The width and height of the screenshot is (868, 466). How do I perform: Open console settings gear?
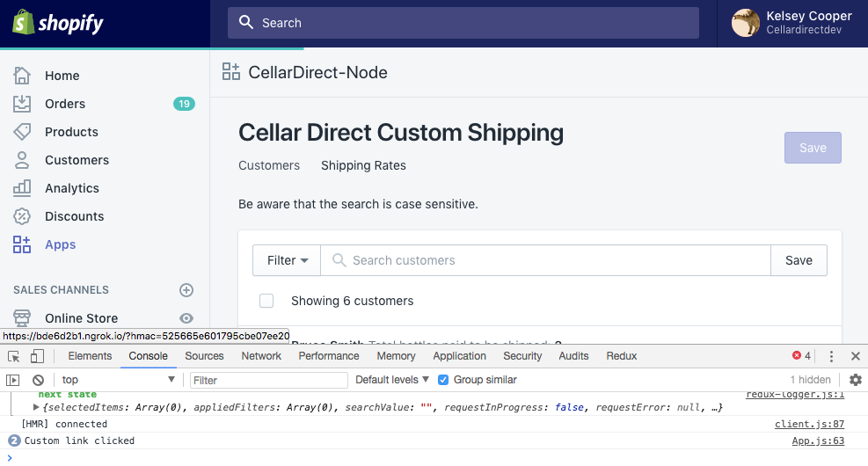pos(856,380)
